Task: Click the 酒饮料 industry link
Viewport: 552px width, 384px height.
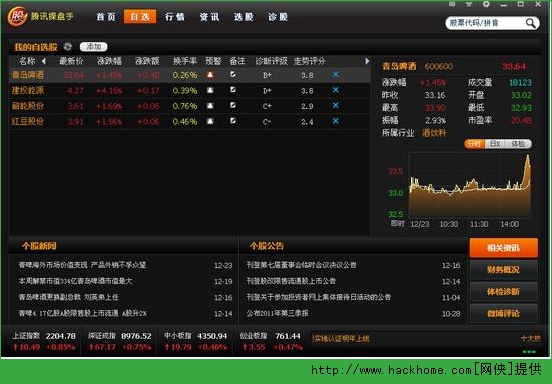Action: click(434, 133)
